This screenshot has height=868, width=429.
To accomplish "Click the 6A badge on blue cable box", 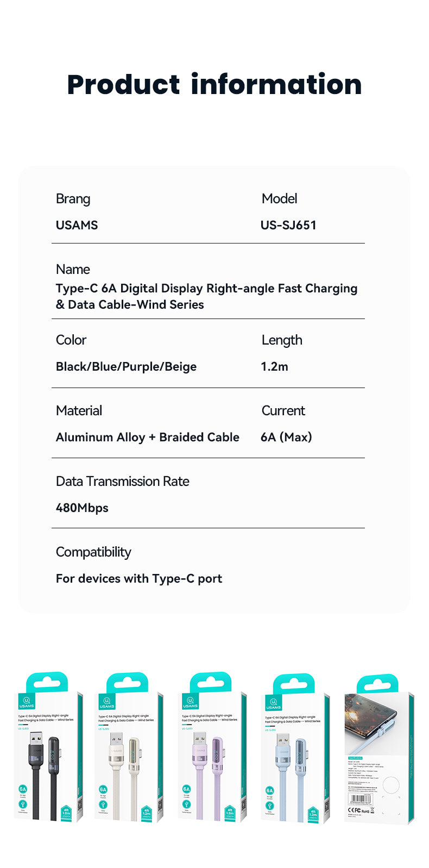I will pos(270,790).
